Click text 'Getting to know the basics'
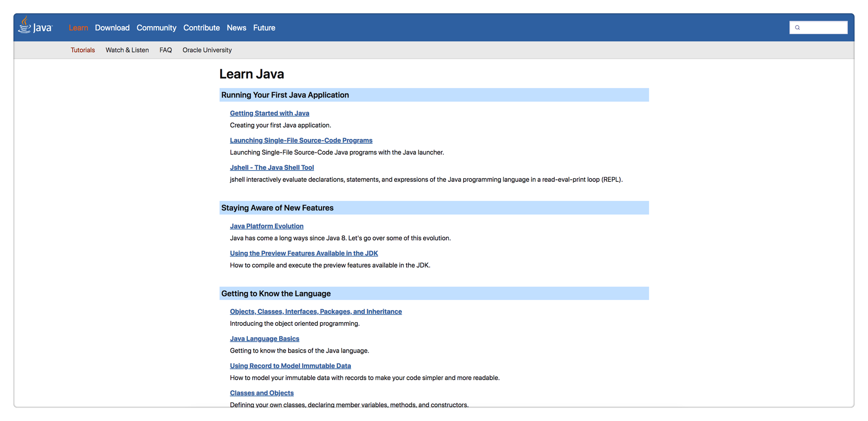The height and width of the screenshot is (421, 868). pos(300,351)
